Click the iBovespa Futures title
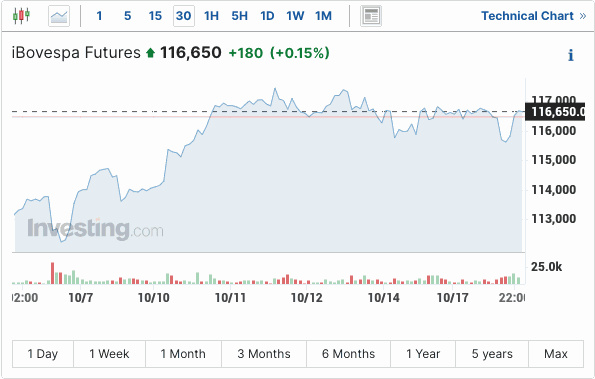 coord(76,53)
